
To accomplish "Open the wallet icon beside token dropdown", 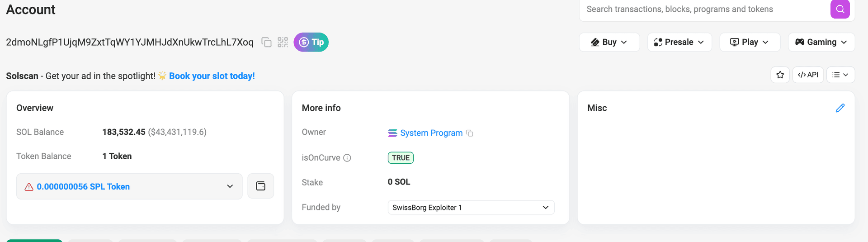I will 261,186.
